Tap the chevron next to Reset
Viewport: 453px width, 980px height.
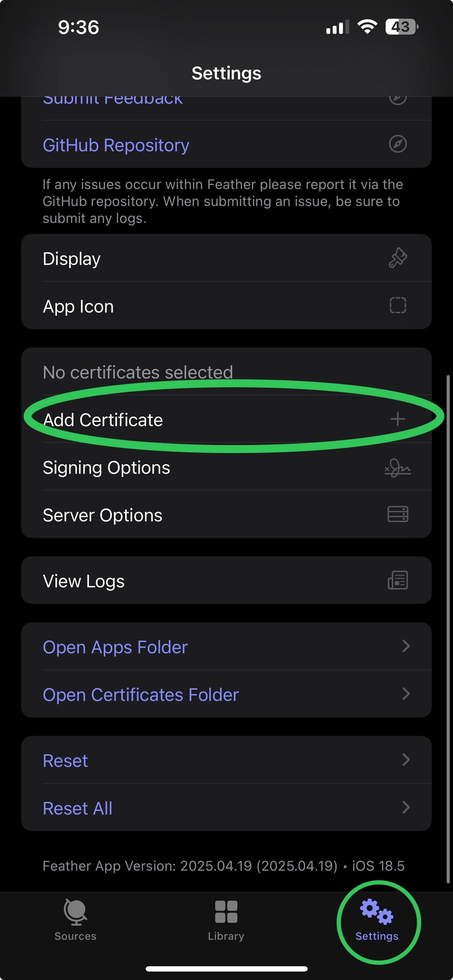(x=406, y=760)
